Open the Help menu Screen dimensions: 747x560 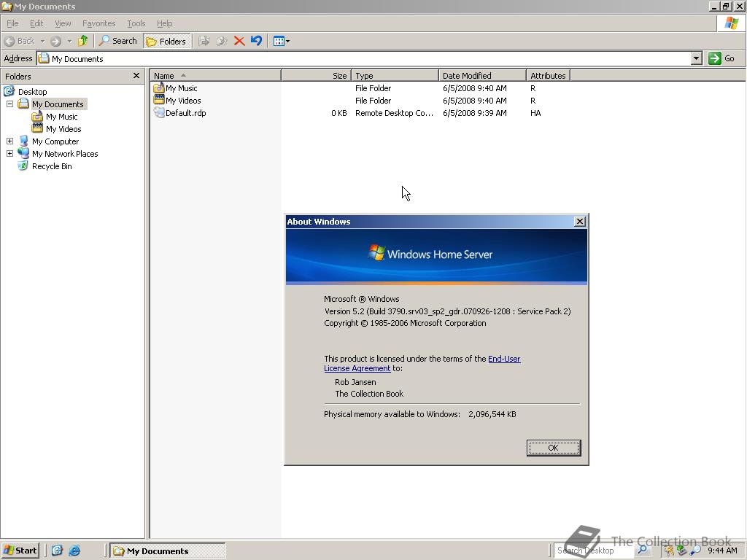pyautogui.click(x=164, y=23)
